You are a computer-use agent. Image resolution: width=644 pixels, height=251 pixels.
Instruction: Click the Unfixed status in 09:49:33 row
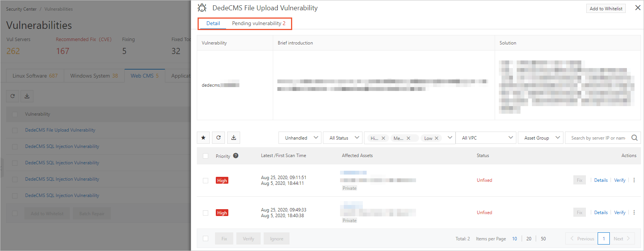tap(484, 213)
